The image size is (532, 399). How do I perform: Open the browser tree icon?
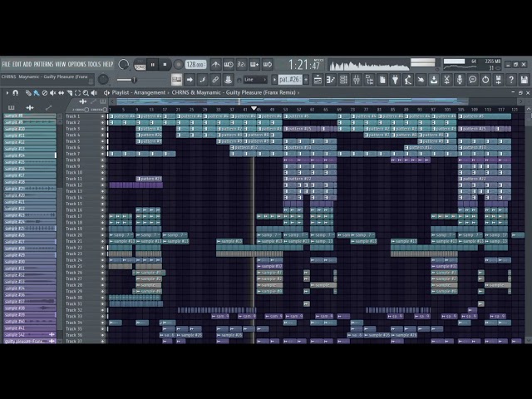369,80
